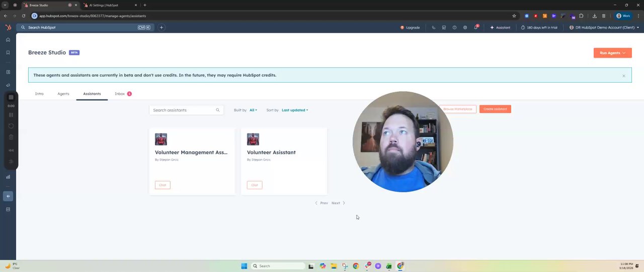Screen dimensions: 644x272
Task: Open the HubSpot settings gear icon
Action: 465,27
